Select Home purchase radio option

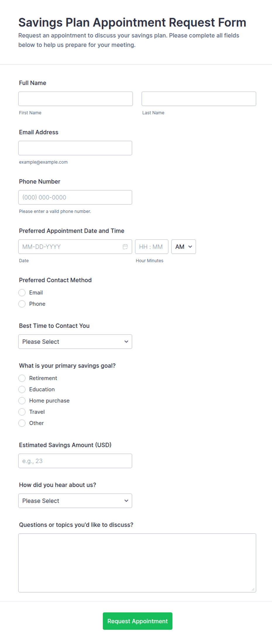point(22,400)
